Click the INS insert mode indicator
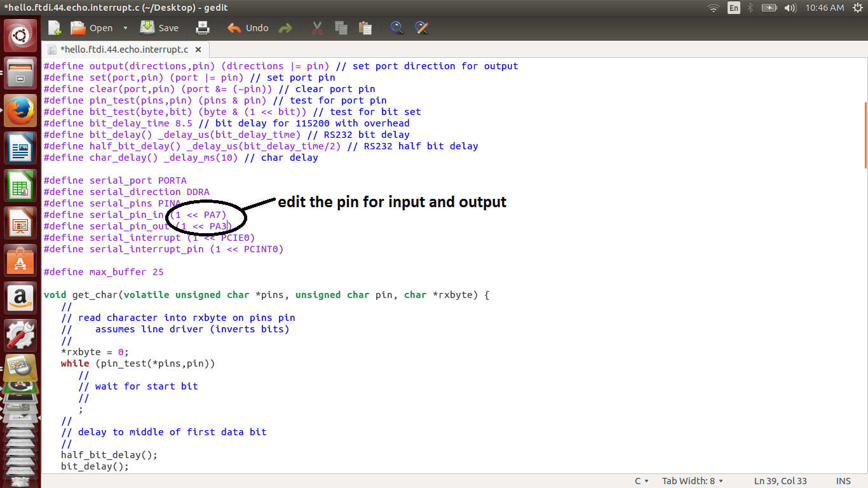Viewport: 868px width, 488px height. pyautogui.click(x=843, y=481)
